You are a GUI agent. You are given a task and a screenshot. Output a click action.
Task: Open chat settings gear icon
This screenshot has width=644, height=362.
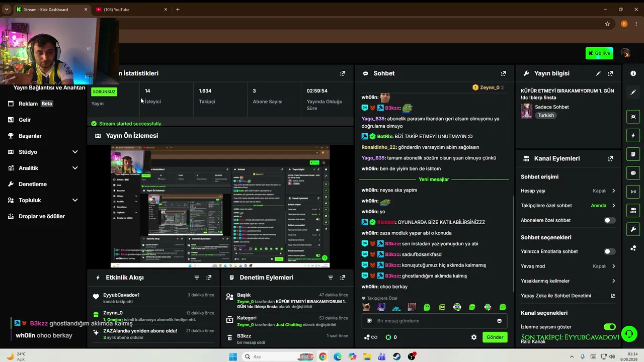473,337
